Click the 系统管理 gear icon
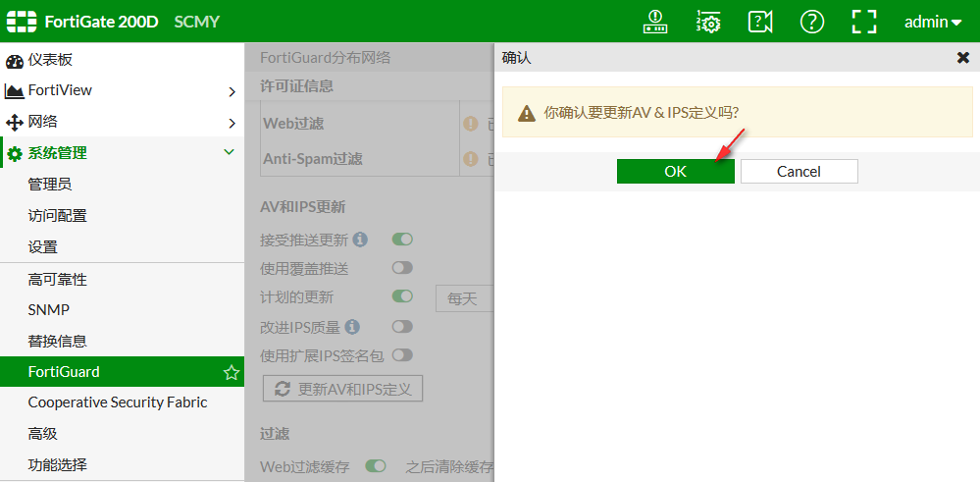The width and height of the screenshot is (980, 482). (15, 154)
